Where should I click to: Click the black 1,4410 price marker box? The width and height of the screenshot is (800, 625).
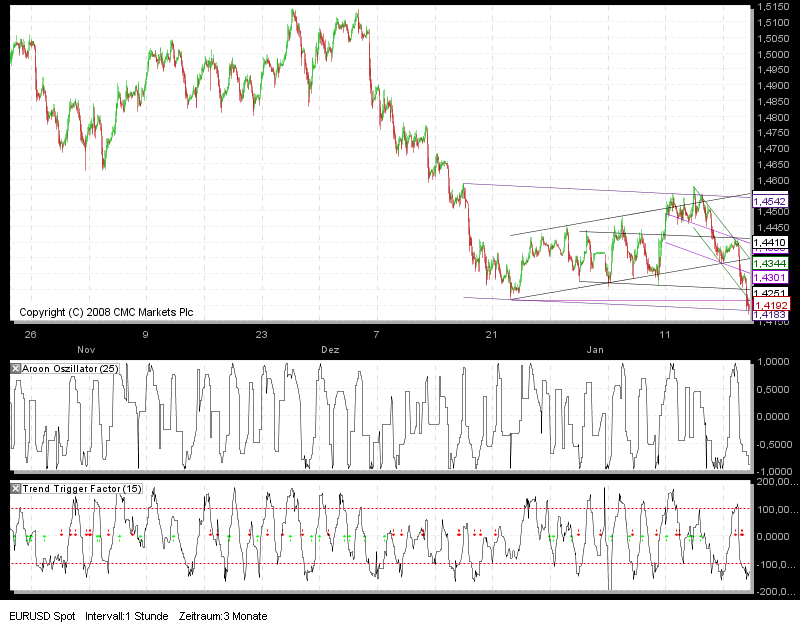(770, 242)
